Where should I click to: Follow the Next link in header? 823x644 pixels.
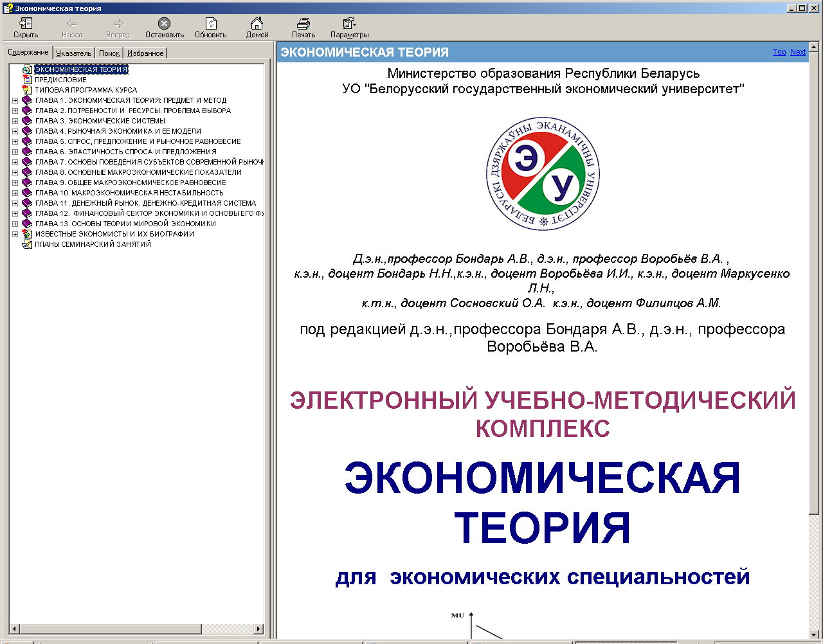click(798, 52)
